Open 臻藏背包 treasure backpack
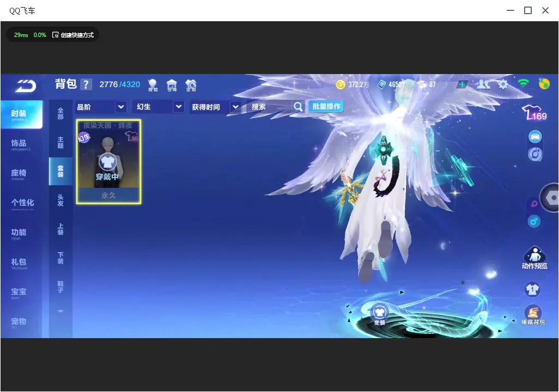Image resolution: width=559 pixels, height=392 pixels. click(533, 315)
